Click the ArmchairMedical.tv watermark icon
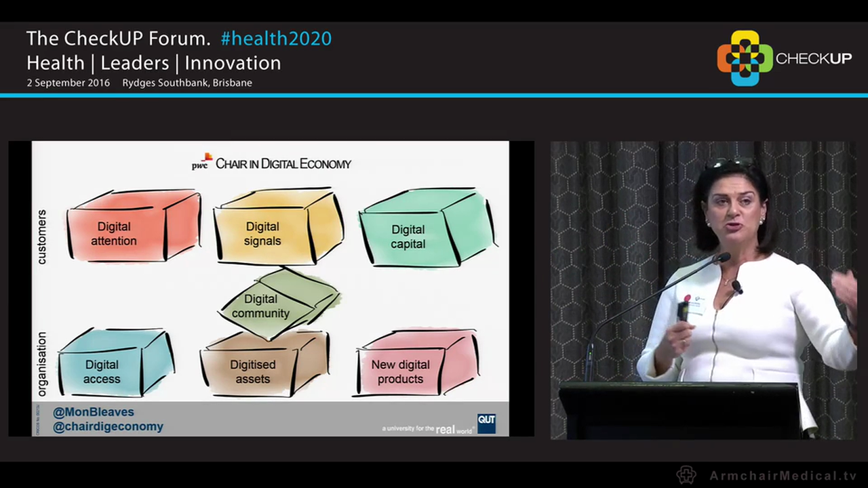The image size is (868, 488). (x=686, y=475)
